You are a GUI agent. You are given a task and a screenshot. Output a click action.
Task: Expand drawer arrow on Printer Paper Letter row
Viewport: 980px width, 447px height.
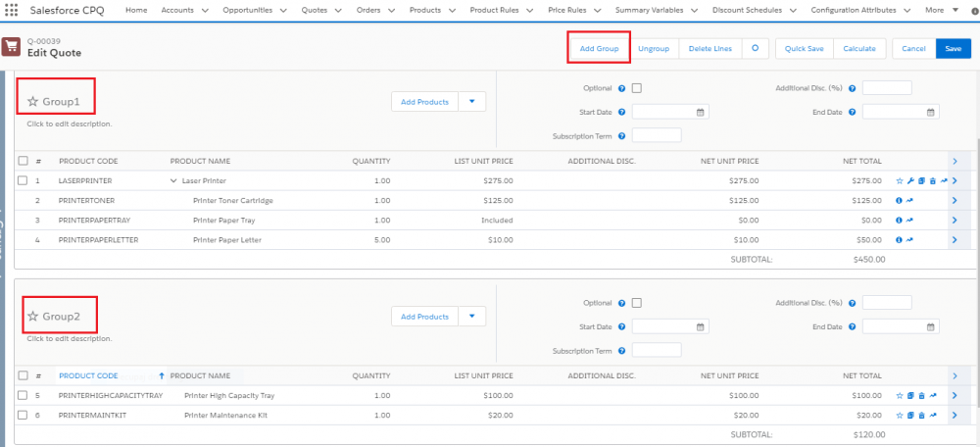coord(955,239)
